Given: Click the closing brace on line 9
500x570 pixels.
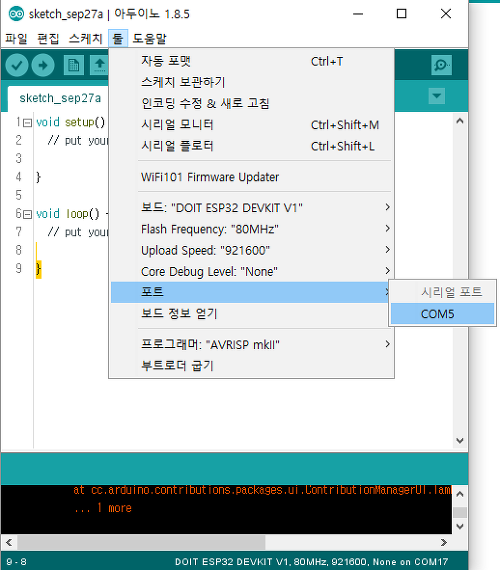Looking at the screenshot, I should (x=39, y=269).
